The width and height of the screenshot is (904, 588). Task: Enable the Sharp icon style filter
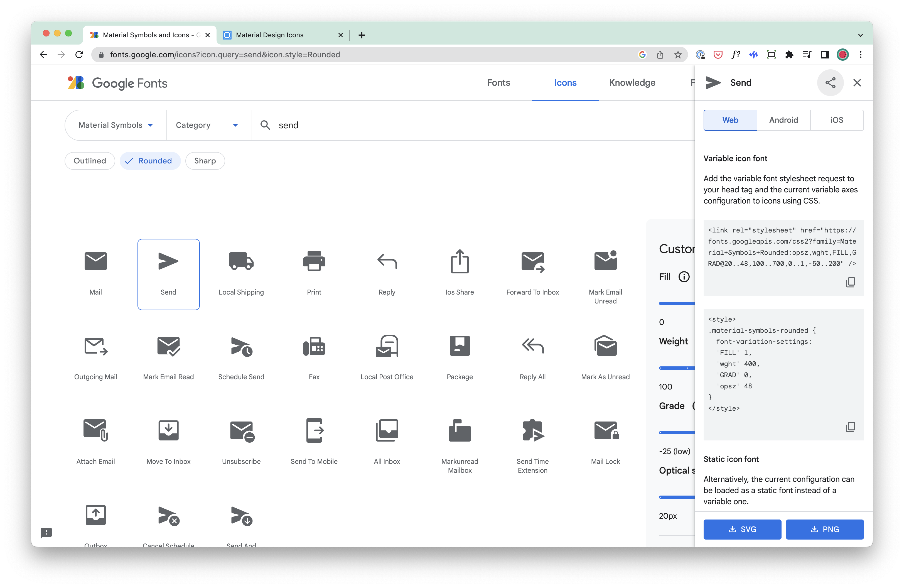click(x=205, y=161)
